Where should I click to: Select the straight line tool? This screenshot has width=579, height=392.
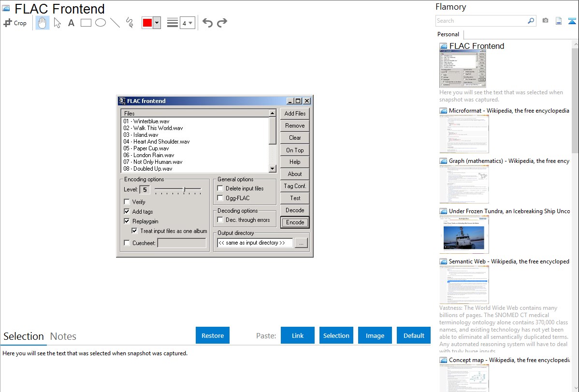pos(115,23)
